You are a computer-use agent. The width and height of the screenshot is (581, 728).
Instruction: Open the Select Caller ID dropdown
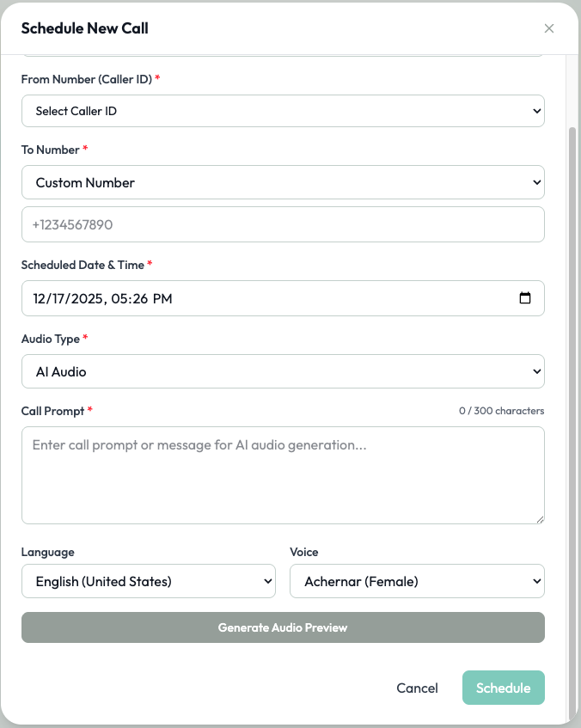click(283, 111)
